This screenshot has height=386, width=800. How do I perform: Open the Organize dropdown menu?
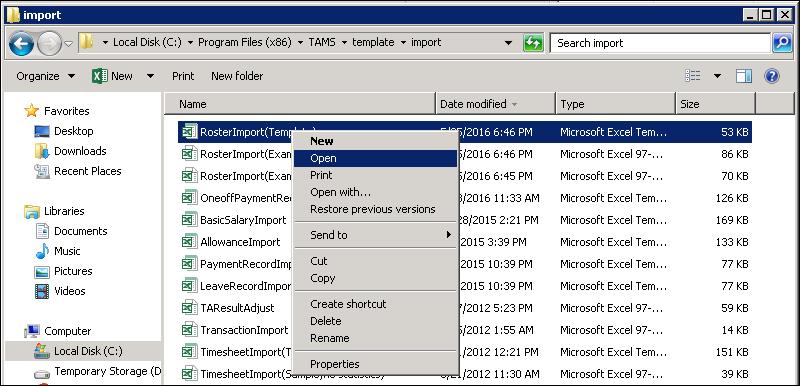coord(45,76)
